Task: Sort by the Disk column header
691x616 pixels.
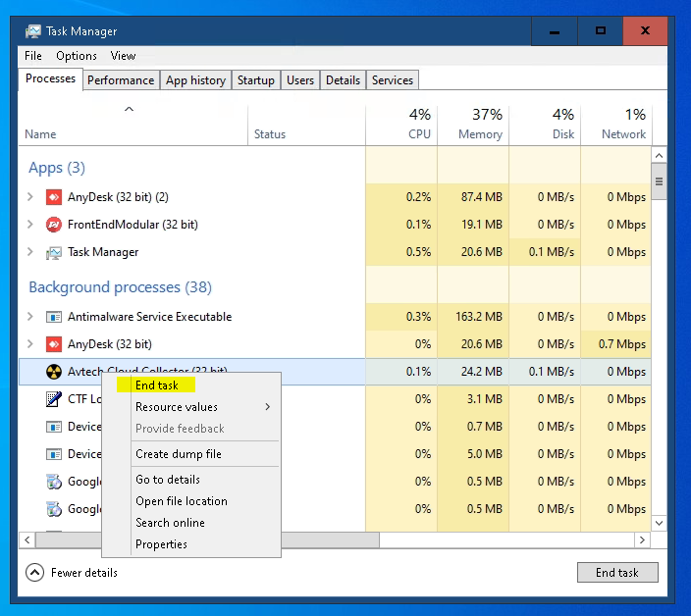Action: pyautogui.click(x=545, y=125)
